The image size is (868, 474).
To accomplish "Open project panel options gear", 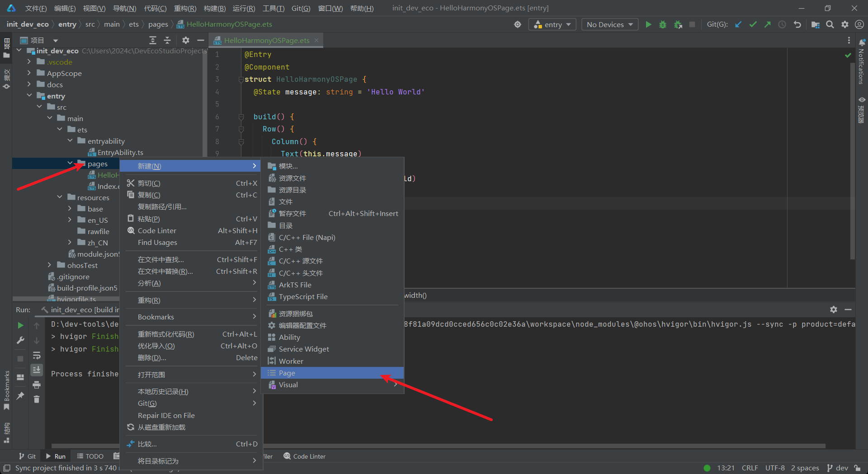I will [185, 40].
